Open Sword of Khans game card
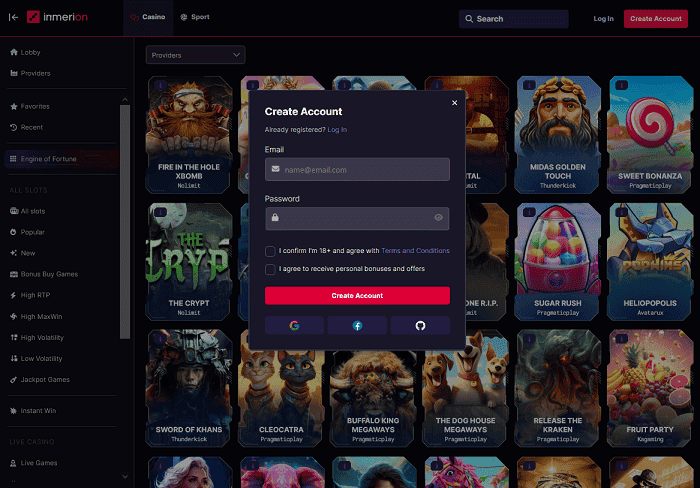The height and width of the screenshot is (488, 700). pos(189,388)
